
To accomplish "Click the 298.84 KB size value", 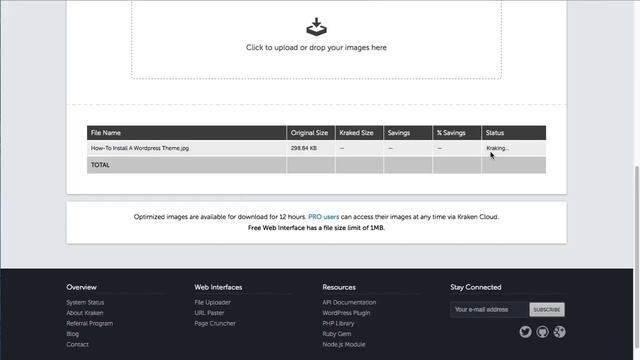I will click(304, 148).
